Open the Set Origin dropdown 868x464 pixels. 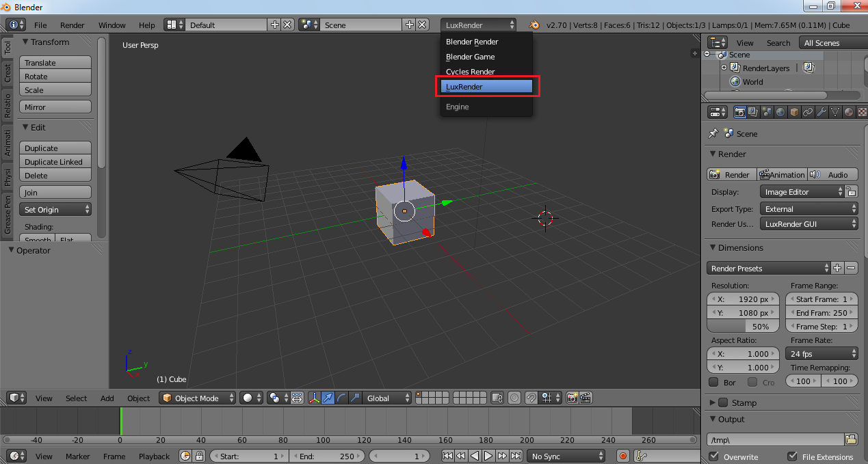tap(55, 210)
